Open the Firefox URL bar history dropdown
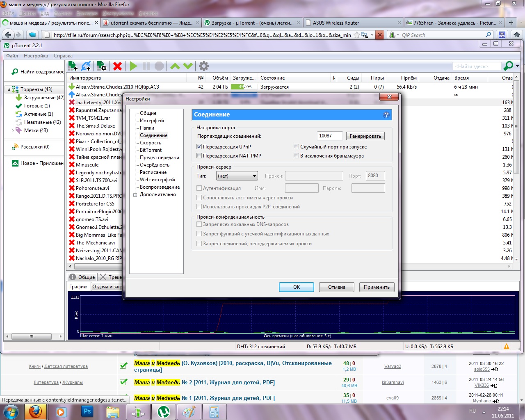 tap(372, 35)
